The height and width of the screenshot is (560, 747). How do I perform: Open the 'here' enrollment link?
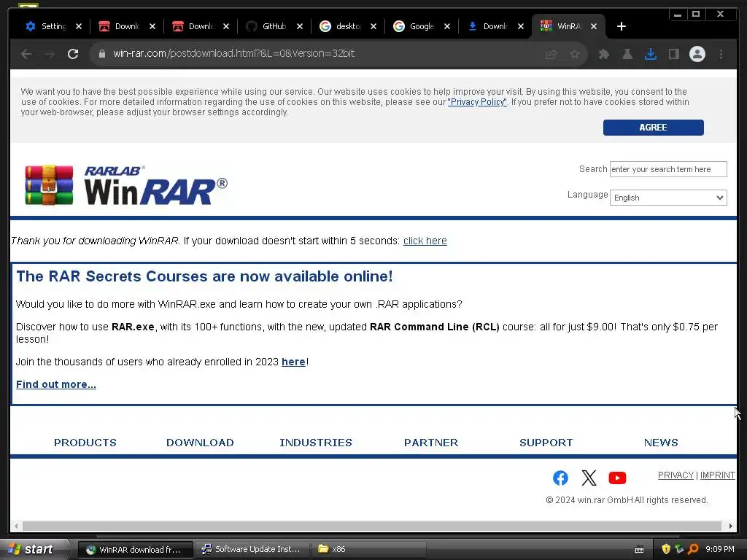[x=293, y=362]
